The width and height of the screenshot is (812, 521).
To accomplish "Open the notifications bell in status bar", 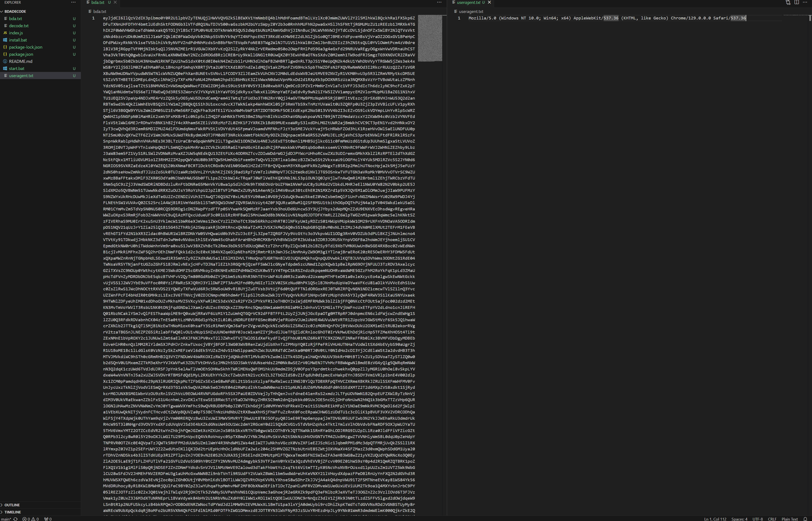I will tap(805, 519).
